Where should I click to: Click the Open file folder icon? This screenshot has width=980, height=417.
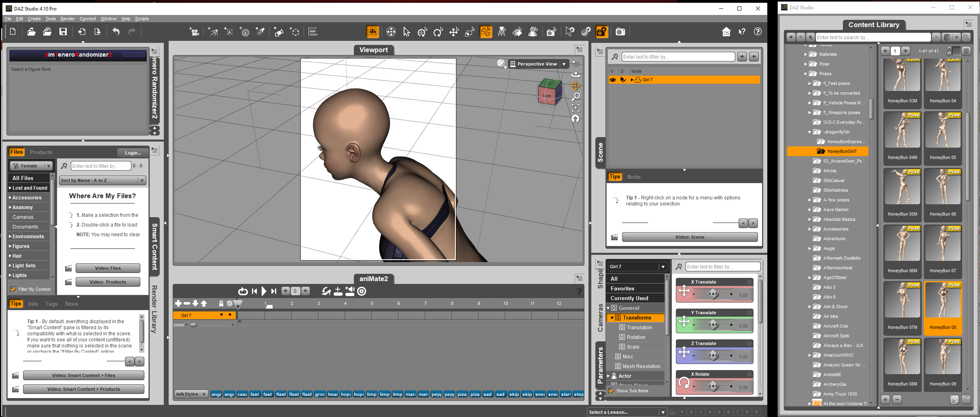[31, 32]
